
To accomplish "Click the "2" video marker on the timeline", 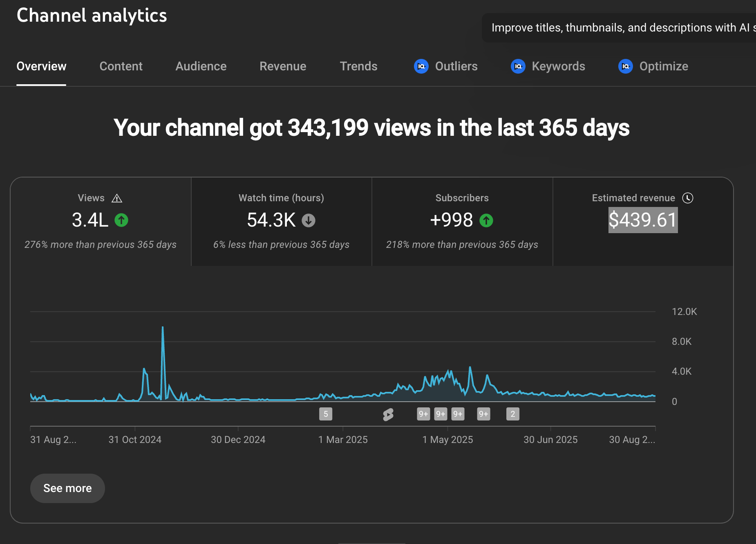I will (513, 414).
